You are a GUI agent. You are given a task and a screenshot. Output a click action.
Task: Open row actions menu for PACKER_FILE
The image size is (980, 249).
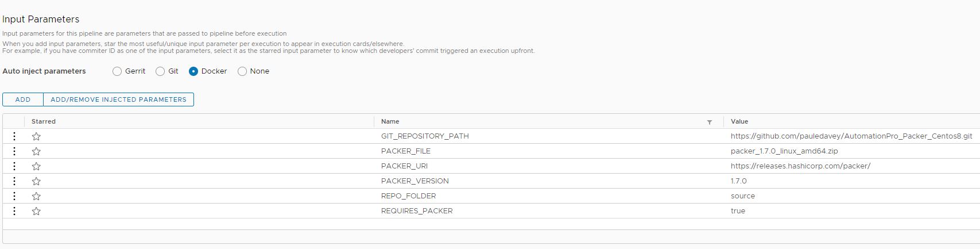tap(14, 151)
